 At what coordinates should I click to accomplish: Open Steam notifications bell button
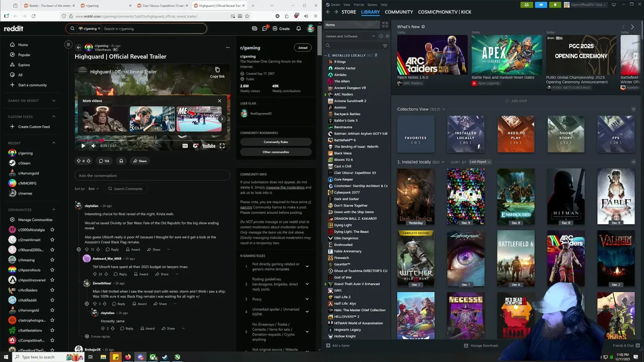click(x=555, y=5)
